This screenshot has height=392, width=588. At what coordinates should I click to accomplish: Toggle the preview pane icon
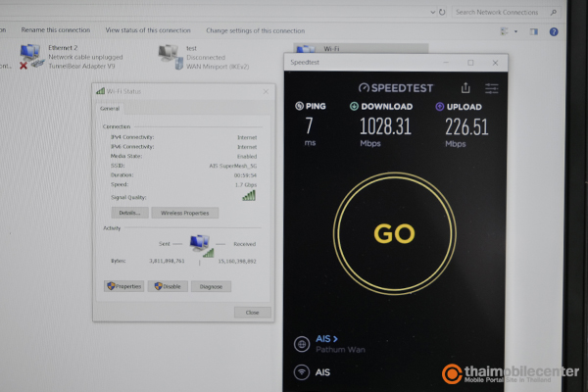click(x=534, y=32)
